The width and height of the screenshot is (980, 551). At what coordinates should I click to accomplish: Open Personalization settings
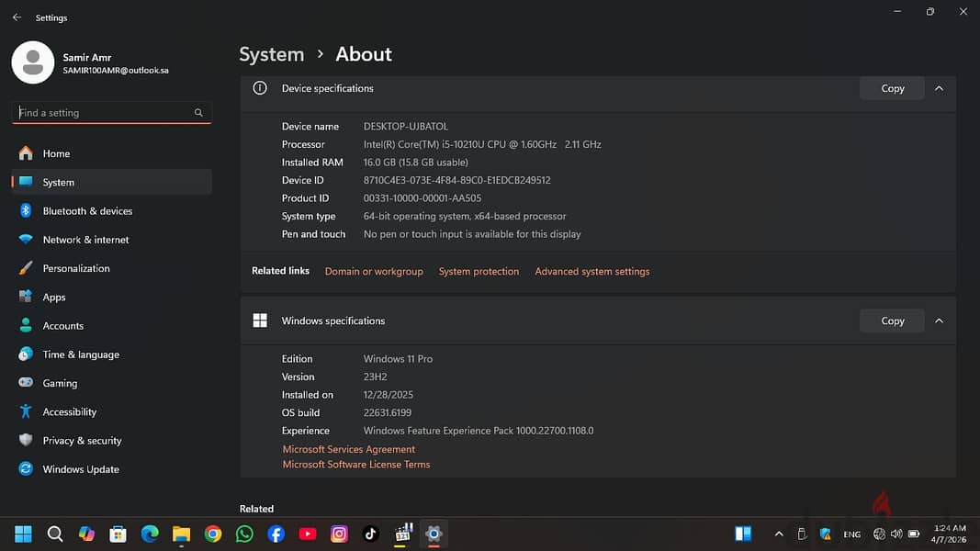click(111, 268)
